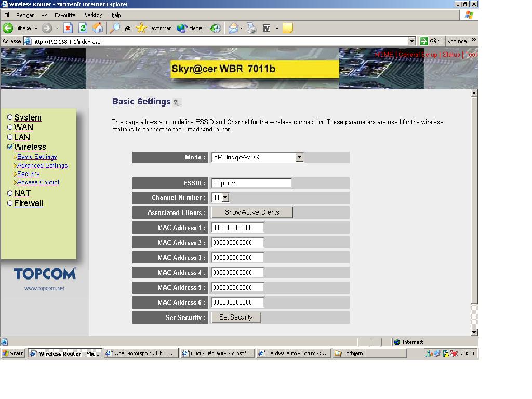Click the Windows flag logo
This screenshot has height=399, width=532.
point(469,15)
